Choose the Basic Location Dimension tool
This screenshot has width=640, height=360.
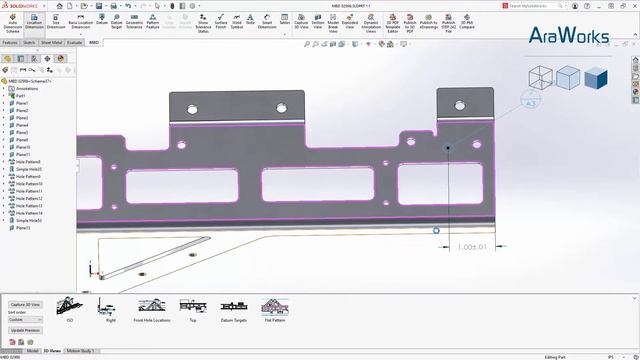point(80,22)
